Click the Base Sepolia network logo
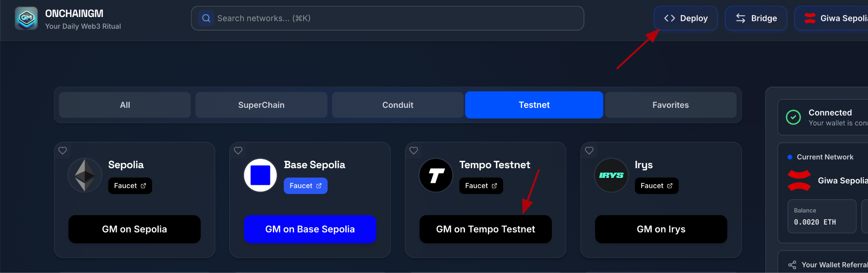The image size is (868, 273). tap(260, 175)
